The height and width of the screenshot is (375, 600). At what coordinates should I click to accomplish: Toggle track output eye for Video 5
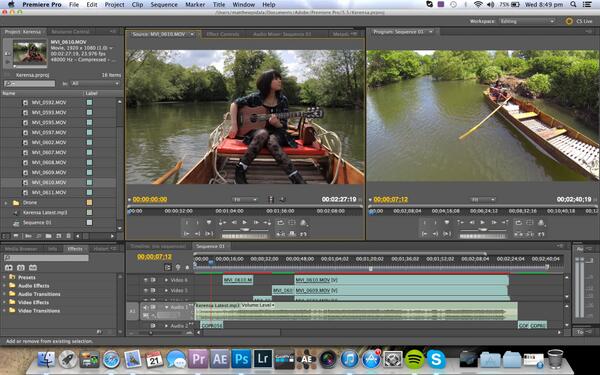point(145,290)
